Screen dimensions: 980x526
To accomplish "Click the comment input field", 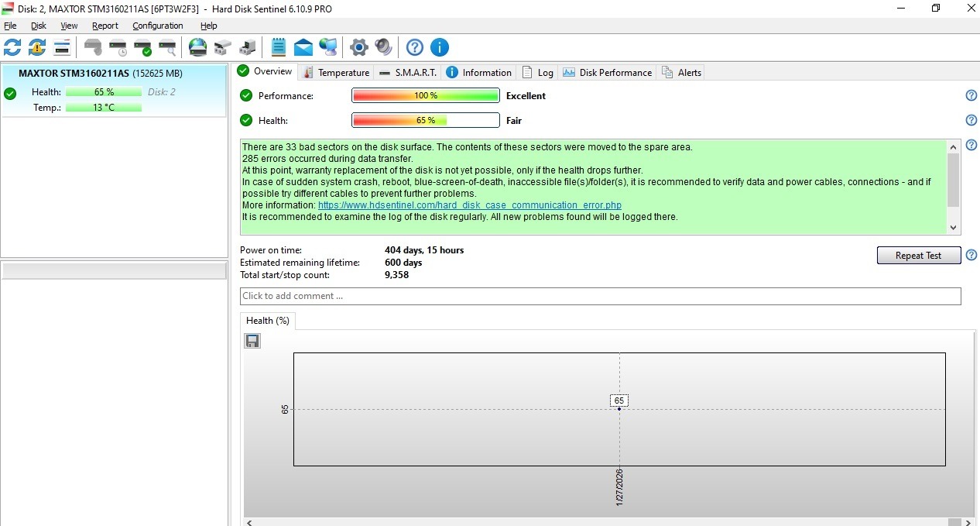I will (x=600, y=296).
